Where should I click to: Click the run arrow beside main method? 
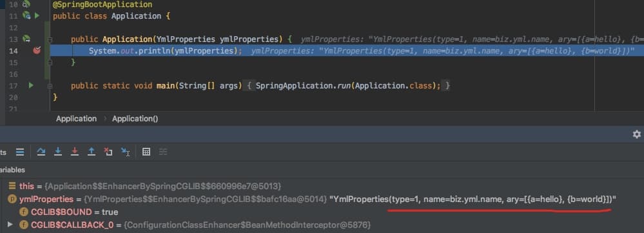tap(31, 85)
